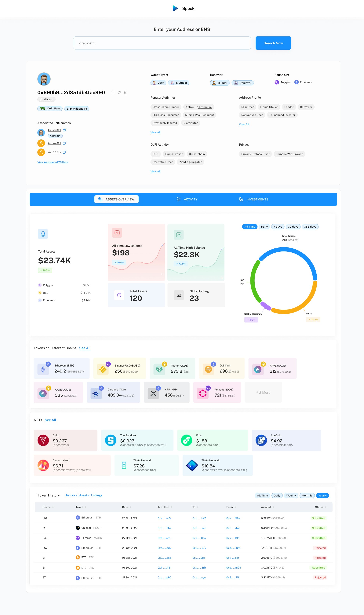This screenshot has width=364, height=615.
Task: Sort table by Status column arrow
Action: (x=326, y=507)
